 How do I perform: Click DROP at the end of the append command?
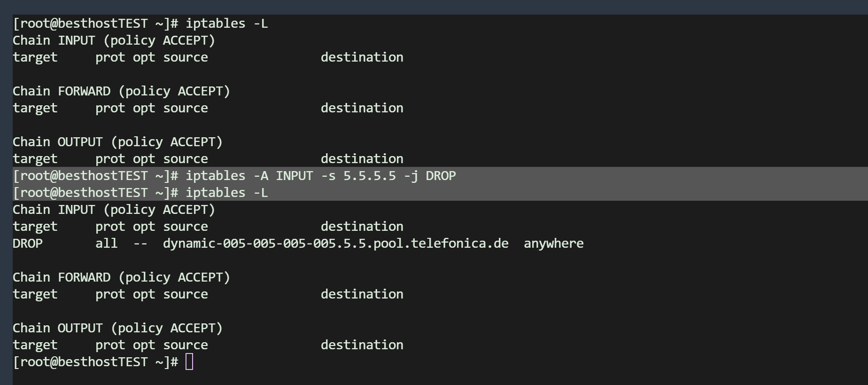point(441,176)
